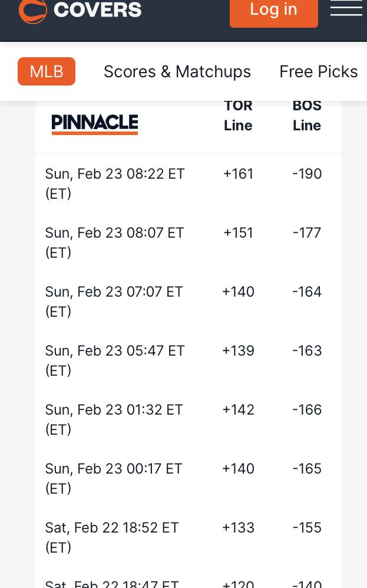Click the -165 BOS line value
Image resolution: width=367 pixels, height=588 pixels.
[307, 469]
